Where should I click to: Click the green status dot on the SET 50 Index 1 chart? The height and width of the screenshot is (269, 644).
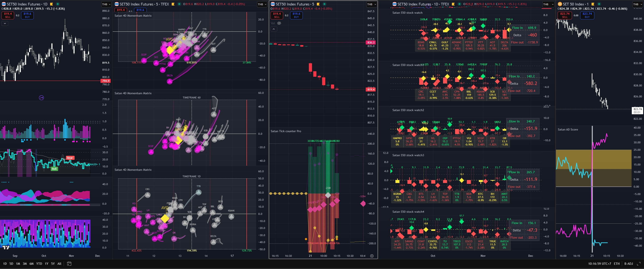tap(599, 4)
